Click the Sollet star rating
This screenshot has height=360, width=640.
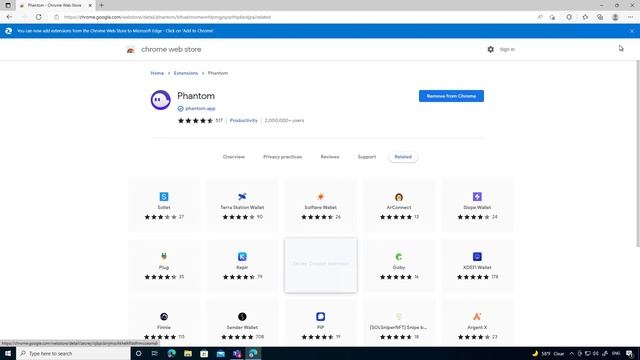[160, 217]
